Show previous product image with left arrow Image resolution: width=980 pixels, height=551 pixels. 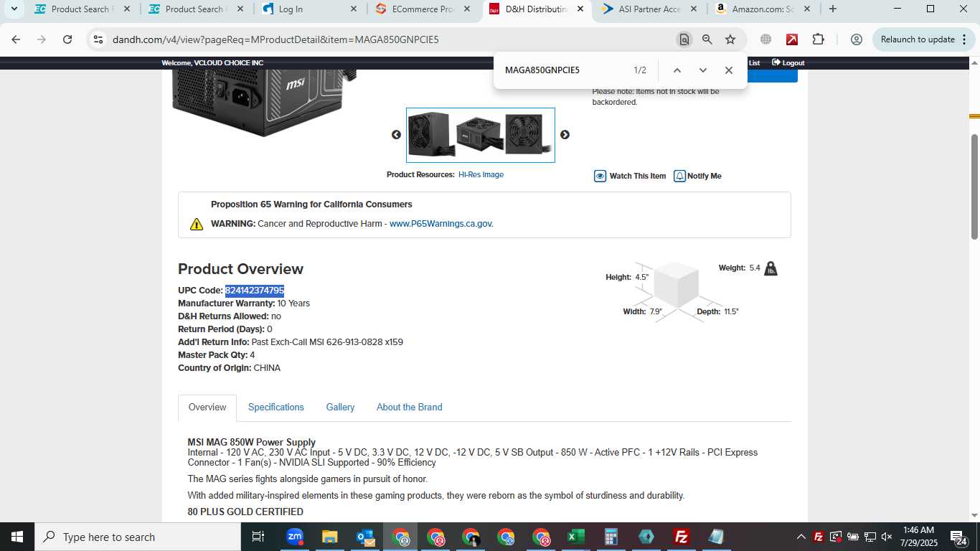coord(396,135)
